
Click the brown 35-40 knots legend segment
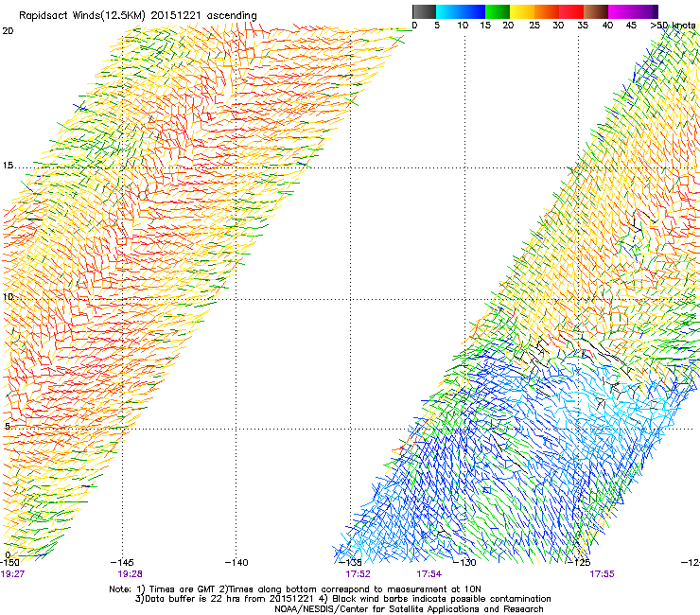(596, 11)
